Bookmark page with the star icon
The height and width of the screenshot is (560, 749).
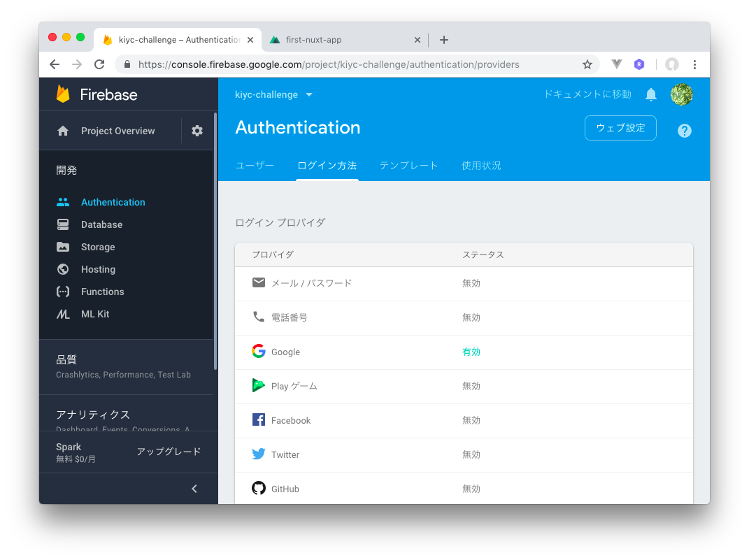pyautogui.click(x=587, y=64)
